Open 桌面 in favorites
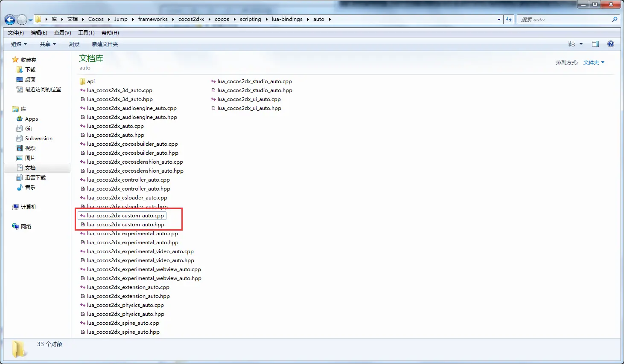The width and height of the screenshot is (624, 364). (x=30, y=80)
